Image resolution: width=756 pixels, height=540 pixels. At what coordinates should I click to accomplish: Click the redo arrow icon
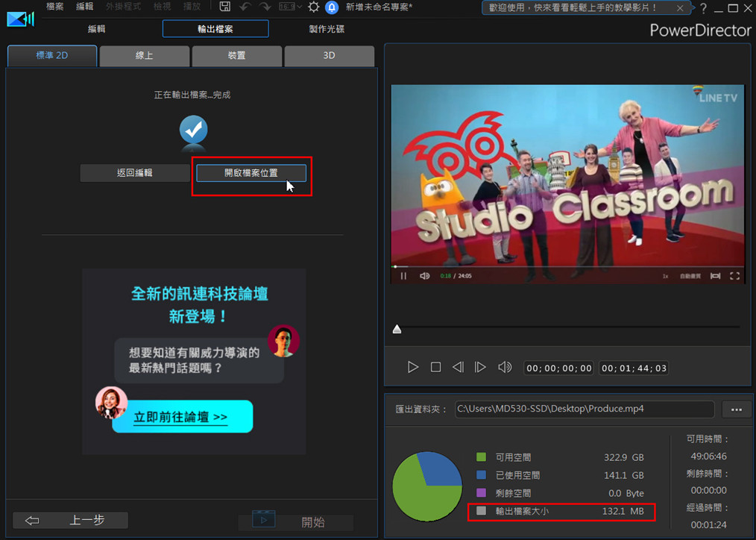[265, 7]
